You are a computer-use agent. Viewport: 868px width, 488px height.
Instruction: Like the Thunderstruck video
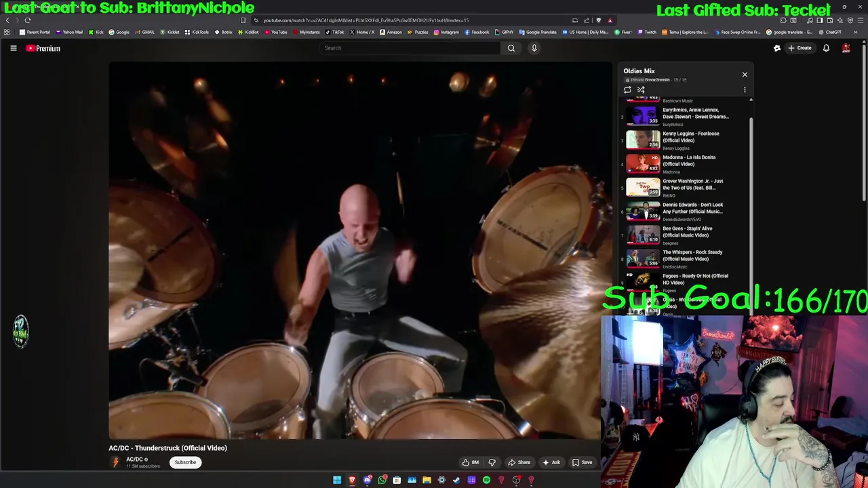471,462
